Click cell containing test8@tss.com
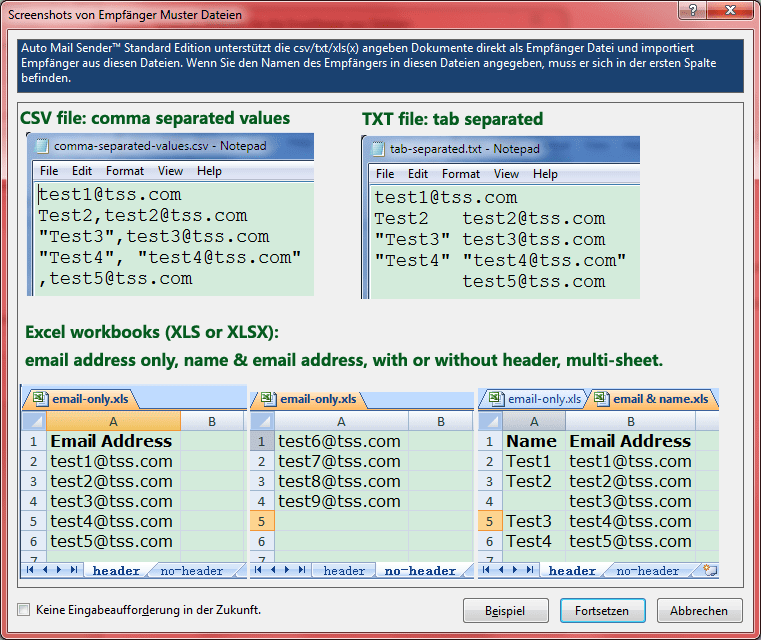761x640 pixels. 341,481
